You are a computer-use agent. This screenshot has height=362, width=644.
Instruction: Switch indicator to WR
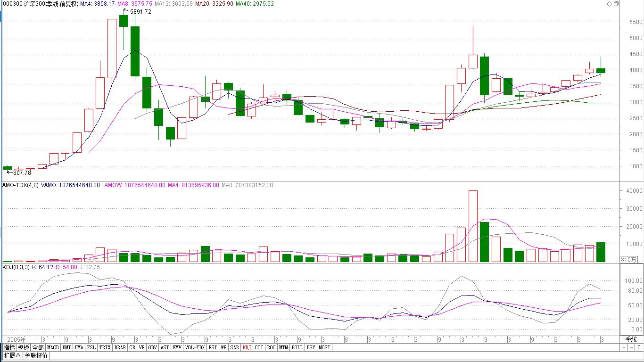click(x=224, y=347)
